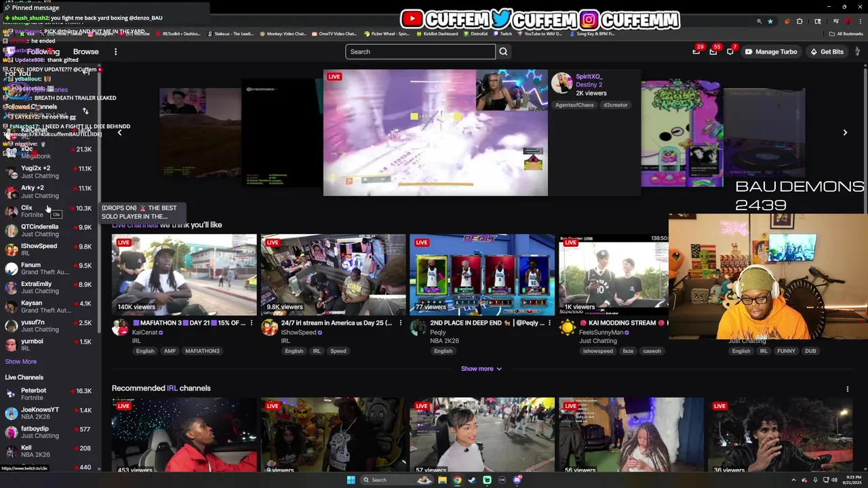Open Peterbot in live channels list
The image size is (868, 488).
coord(49,394)
